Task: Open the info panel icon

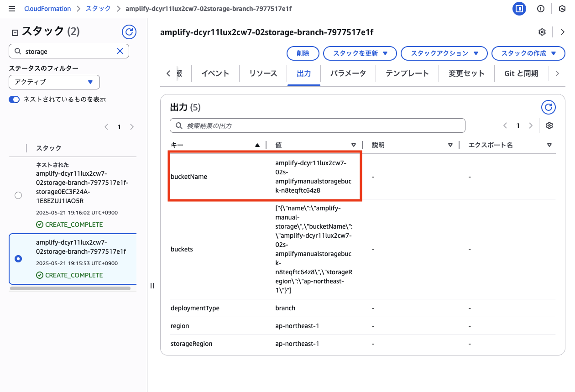Action: tap(541, 9)
